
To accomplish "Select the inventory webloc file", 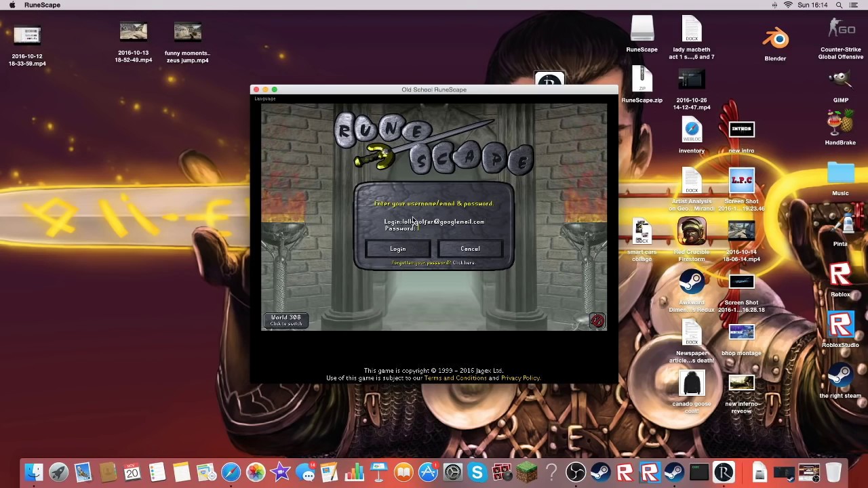I will pos(692,136).
